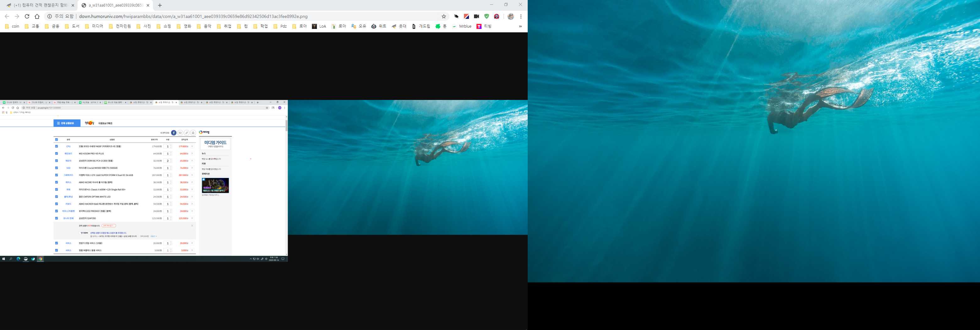Open the 개드립 bookmark

pos(421,26)
